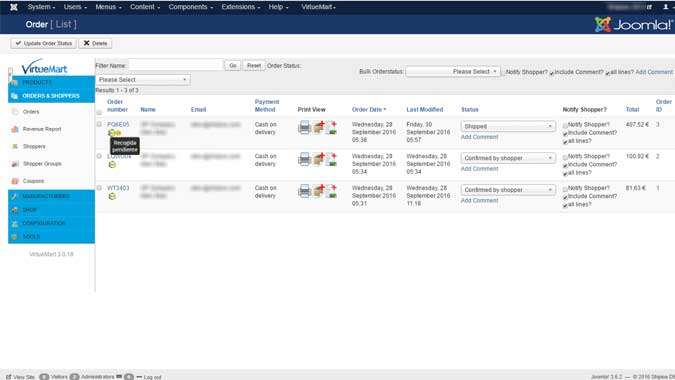The image size is (675, 380).
Task: Click invoice icon for order WT3403
Action: 331,191
